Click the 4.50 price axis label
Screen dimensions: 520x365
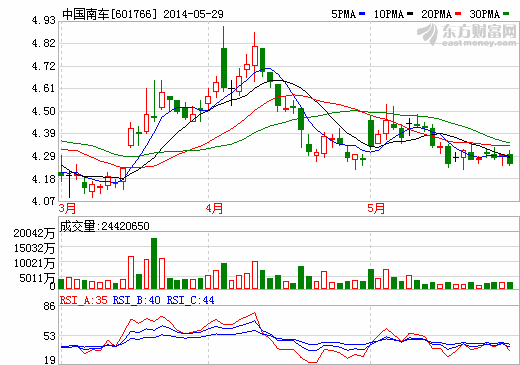tap(44, 111)
